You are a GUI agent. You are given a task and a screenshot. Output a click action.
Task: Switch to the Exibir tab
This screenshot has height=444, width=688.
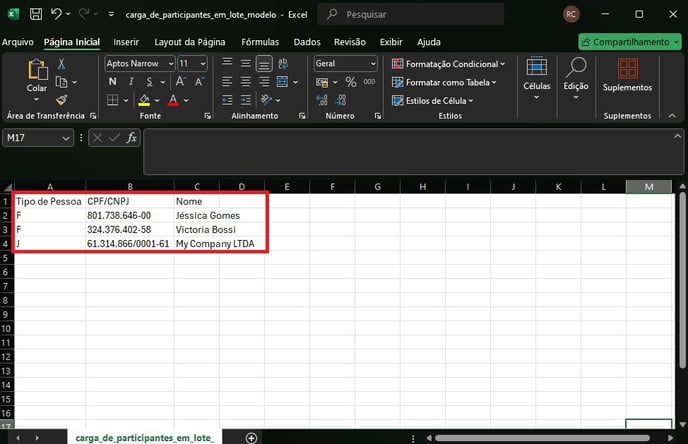click(x=391, y=42)
